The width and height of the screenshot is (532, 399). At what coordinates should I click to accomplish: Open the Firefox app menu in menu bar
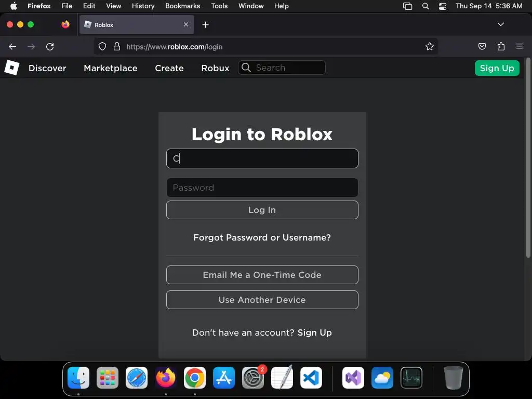click(x=39, y=6)
